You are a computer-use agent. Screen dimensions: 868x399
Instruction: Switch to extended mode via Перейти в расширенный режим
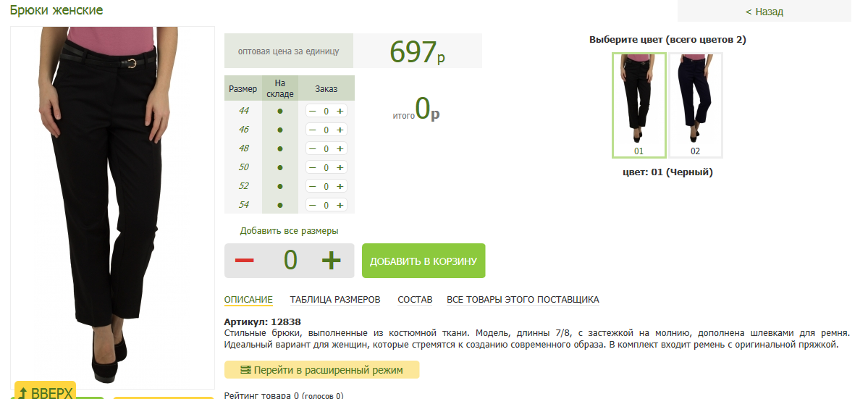(321, 370)
